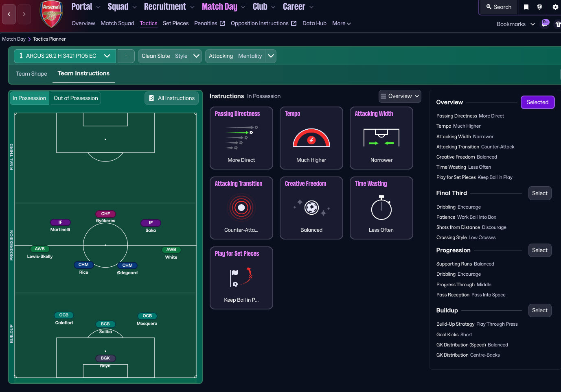Select Gyökeres CHF player on pitch
The height and width of the screenshot is (392, 561).
coord(105,214)
